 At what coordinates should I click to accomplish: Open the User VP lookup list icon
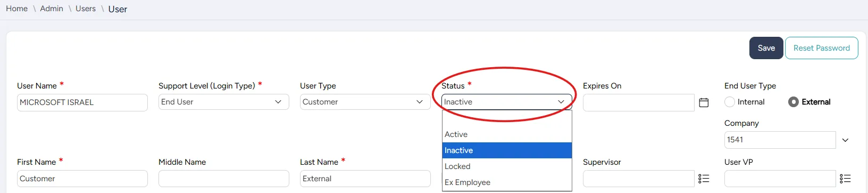845,179
